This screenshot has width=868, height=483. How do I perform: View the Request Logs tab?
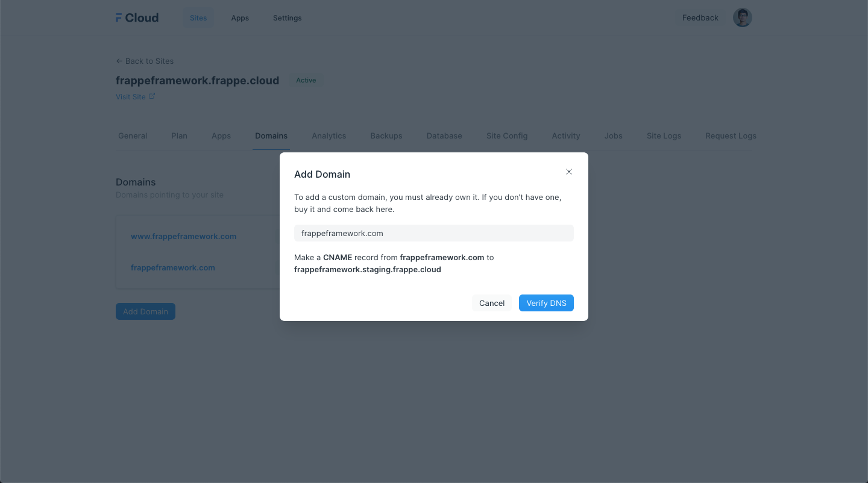tap(731, 136)
